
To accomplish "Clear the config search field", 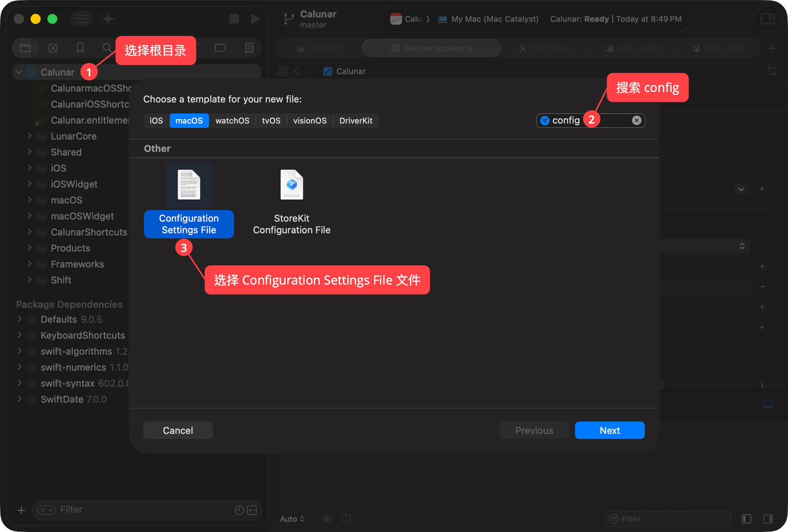I will (636, 120).
